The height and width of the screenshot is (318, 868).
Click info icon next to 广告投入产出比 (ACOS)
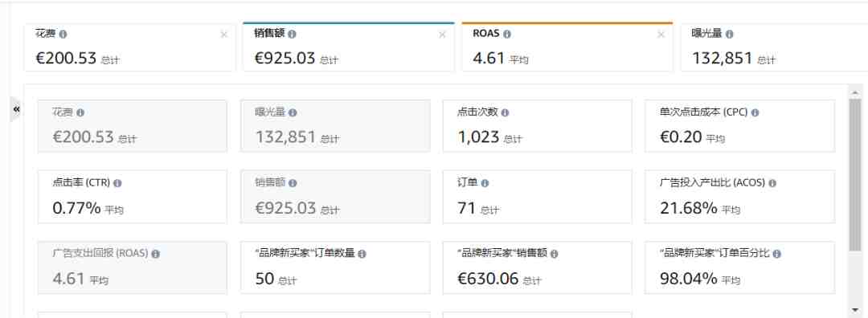(772, 183)
